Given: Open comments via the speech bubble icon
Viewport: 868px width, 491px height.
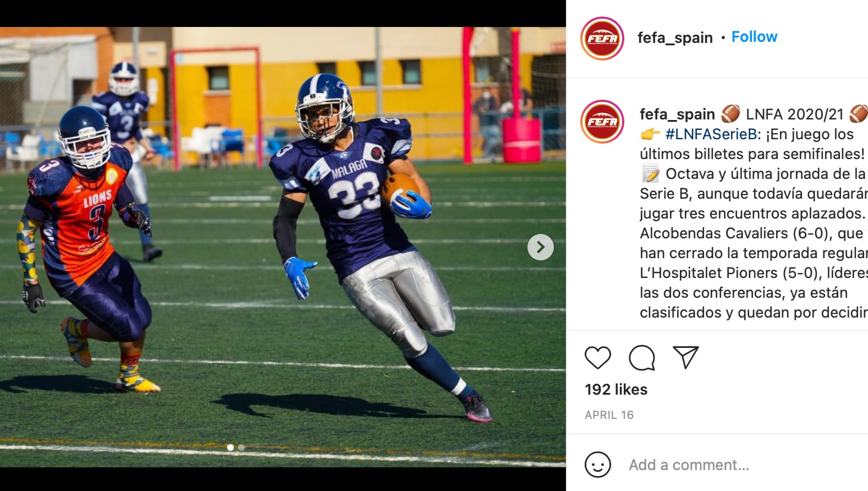Looking at the screenshot, I should pyautogui.click(x=642, y=358).
